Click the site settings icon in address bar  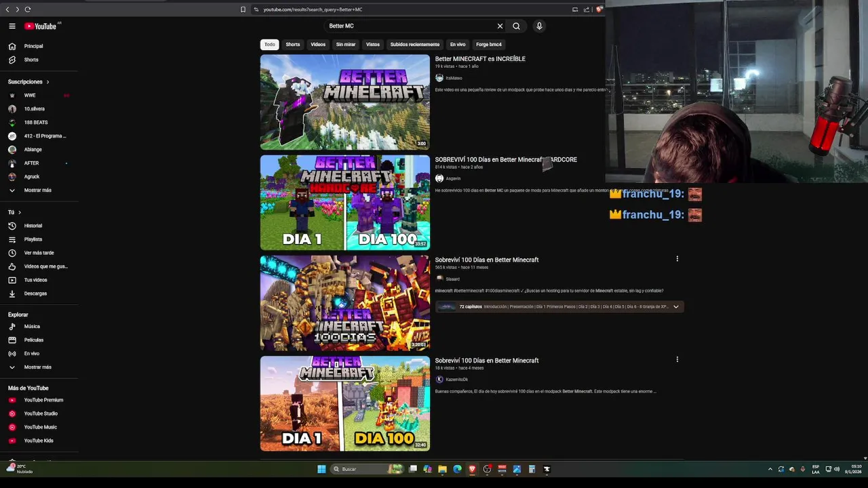[256, 9]
